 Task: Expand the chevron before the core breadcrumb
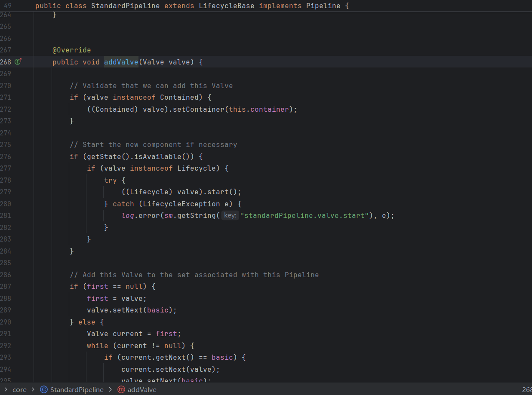coord(6,389)
